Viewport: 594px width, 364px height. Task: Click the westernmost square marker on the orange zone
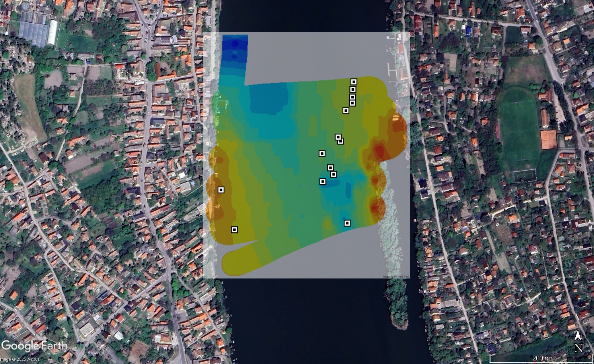(x=221, y=190)
